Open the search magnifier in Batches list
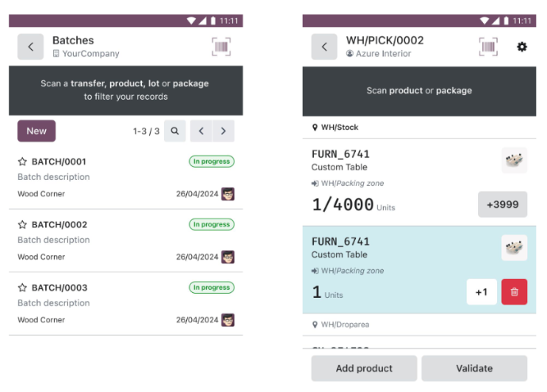The width and height of the screenshot is (547, 392). point(174,131)
